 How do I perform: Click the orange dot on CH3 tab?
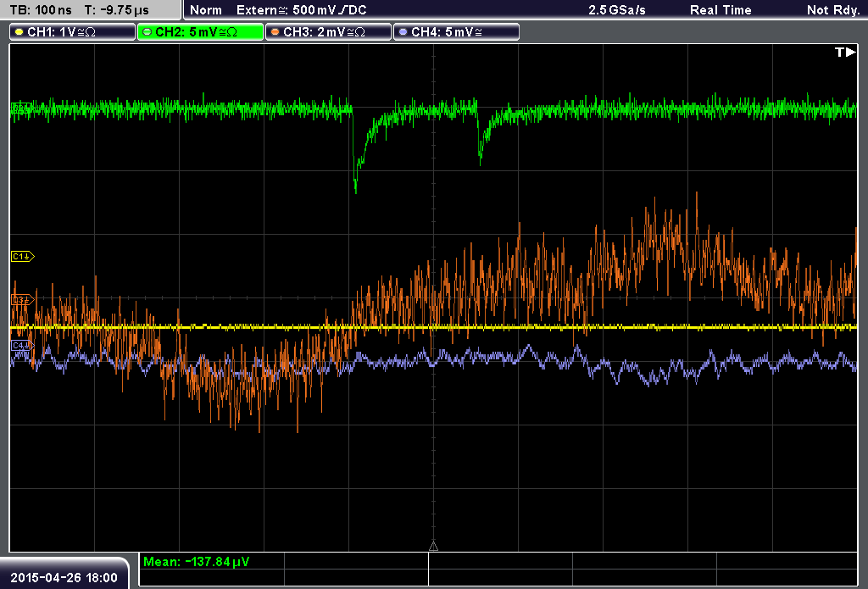(x=275, y=32)
